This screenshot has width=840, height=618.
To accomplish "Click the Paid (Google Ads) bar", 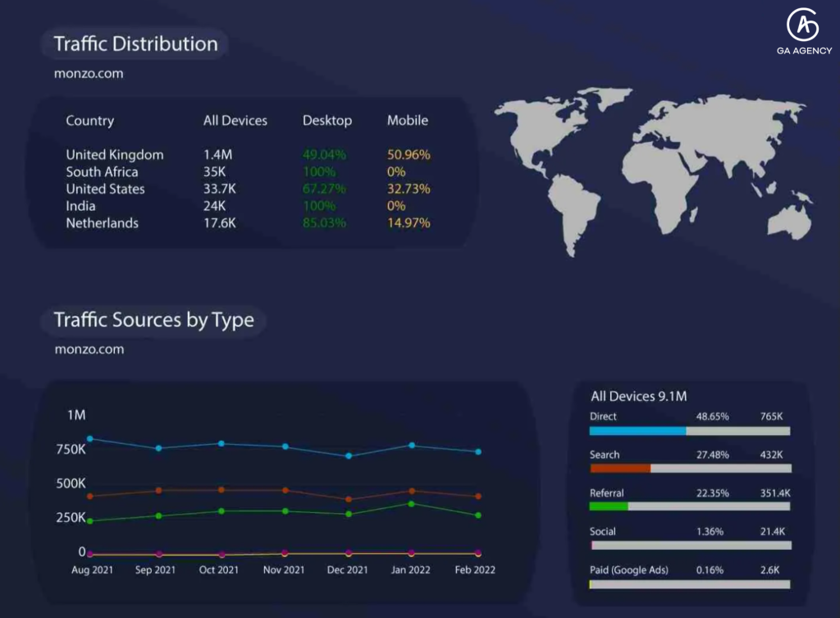I will point(689,584).
